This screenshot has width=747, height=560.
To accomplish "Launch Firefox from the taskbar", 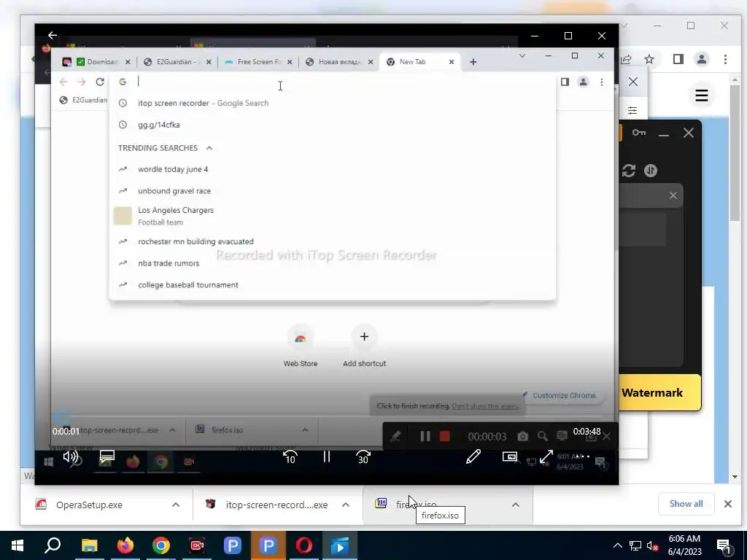I will point(125,545).
